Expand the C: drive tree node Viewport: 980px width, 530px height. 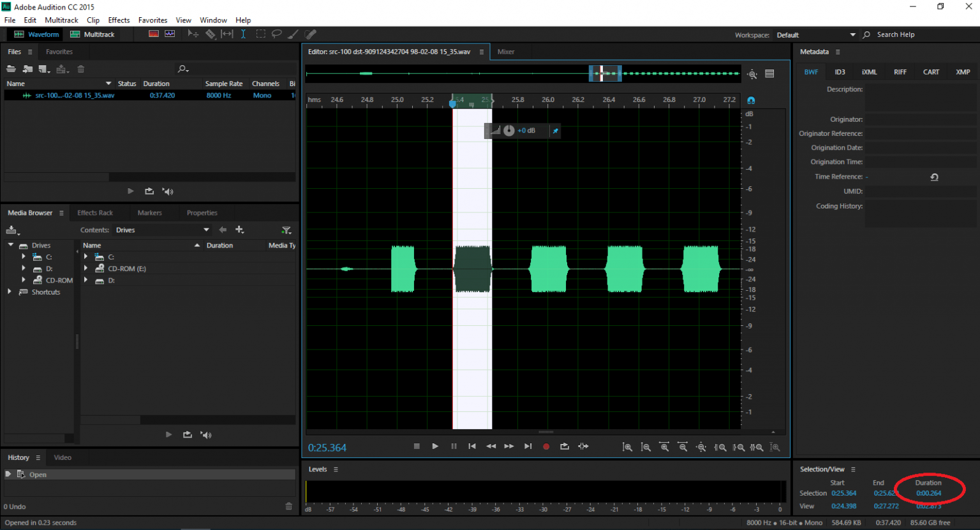(x=24, y=257)
